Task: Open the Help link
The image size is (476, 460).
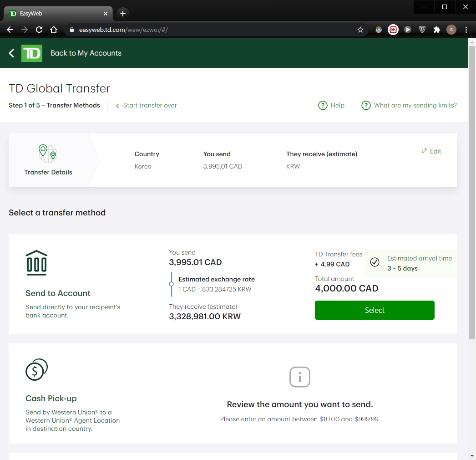Action: click(338, 105)
